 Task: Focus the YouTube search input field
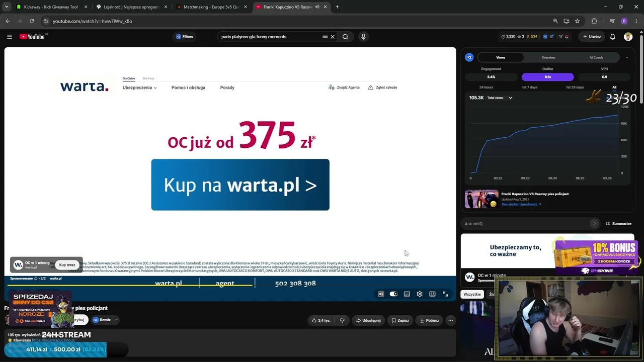[x=270, y=37]
